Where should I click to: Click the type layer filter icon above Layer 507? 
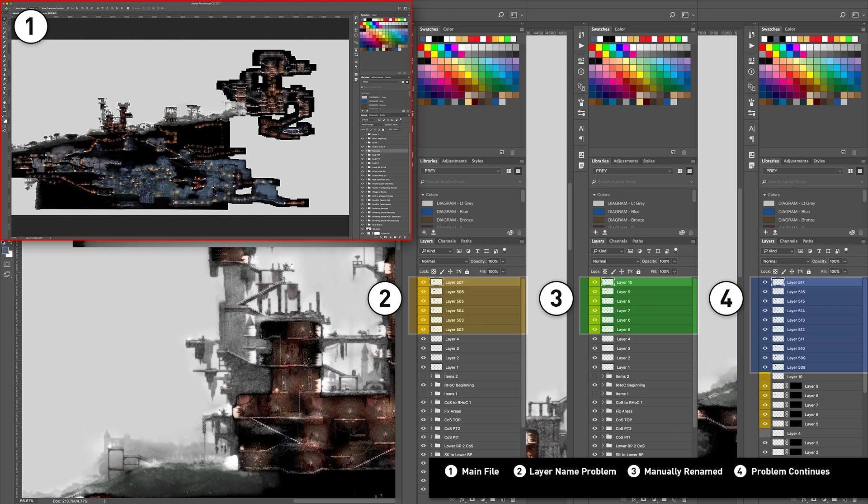coord(477,251)
